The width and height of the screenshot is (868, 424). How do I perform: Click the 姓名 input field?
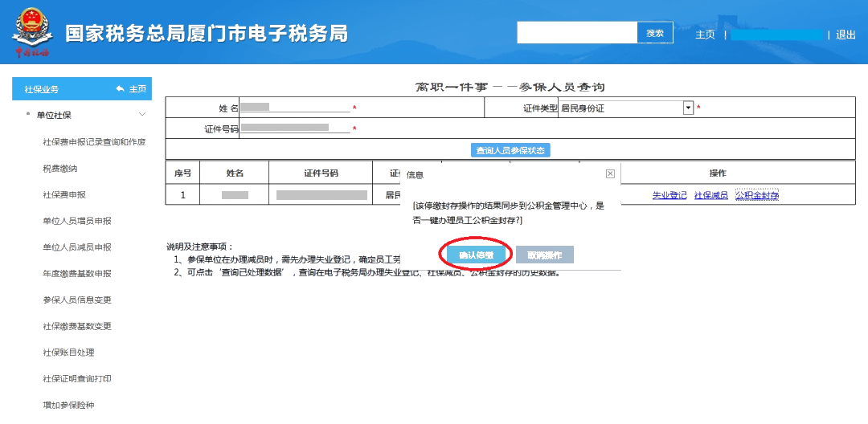point(295,108)
